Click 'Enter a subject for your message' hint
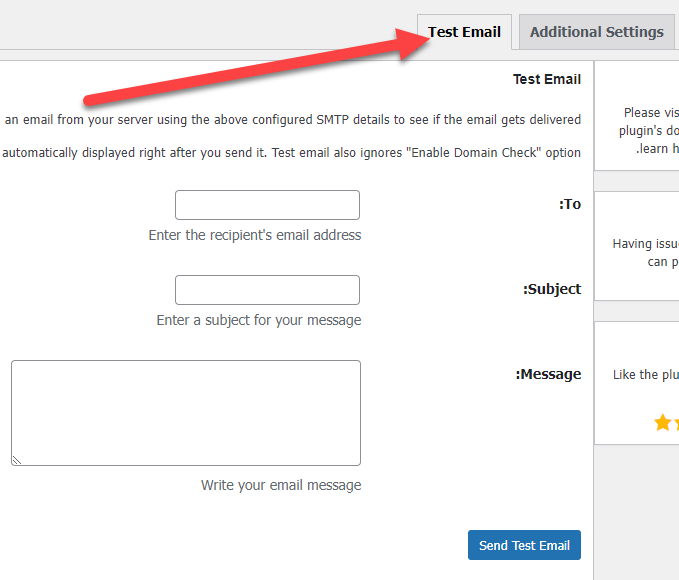679x580 pixels. click(259, 320)
